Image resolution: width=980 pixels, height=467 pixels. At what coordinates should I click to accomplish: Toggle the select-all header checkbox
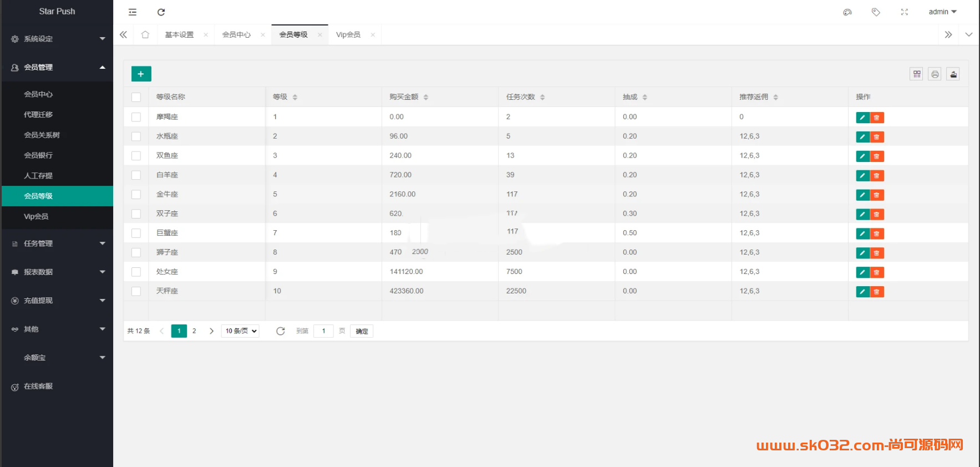pyautogui.click(x=136, y=97)
